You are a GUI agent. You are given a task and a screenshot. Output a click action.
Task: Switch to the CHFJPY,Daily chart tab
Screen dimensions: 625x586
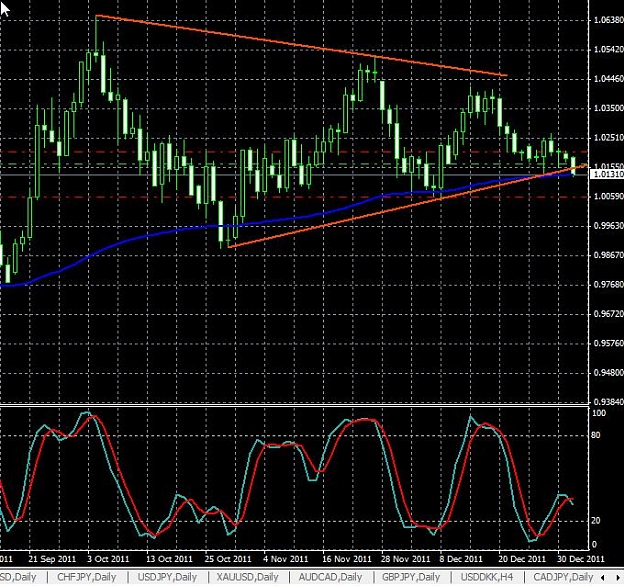(86, 577)
